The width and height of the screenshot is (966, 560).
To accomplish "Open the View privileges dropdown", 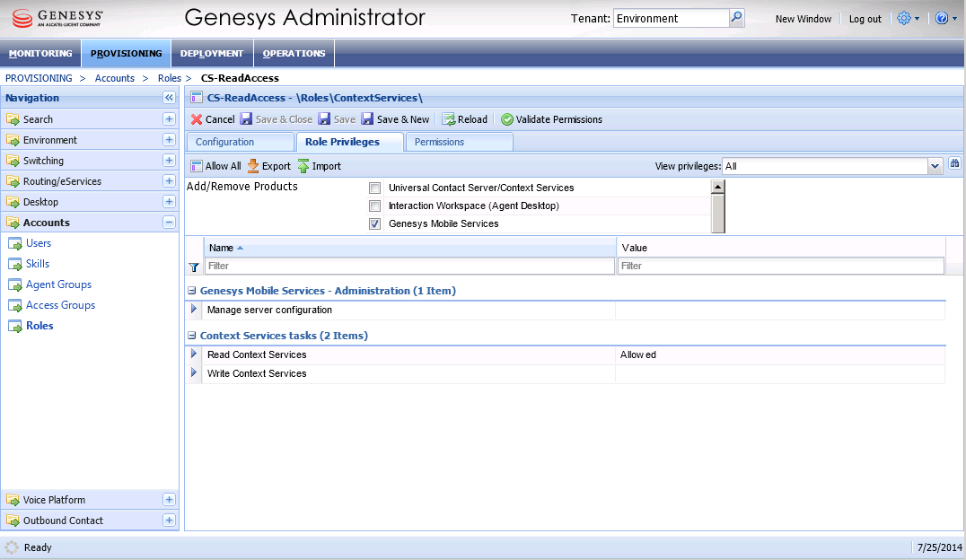I will click(x=935, y=166).
